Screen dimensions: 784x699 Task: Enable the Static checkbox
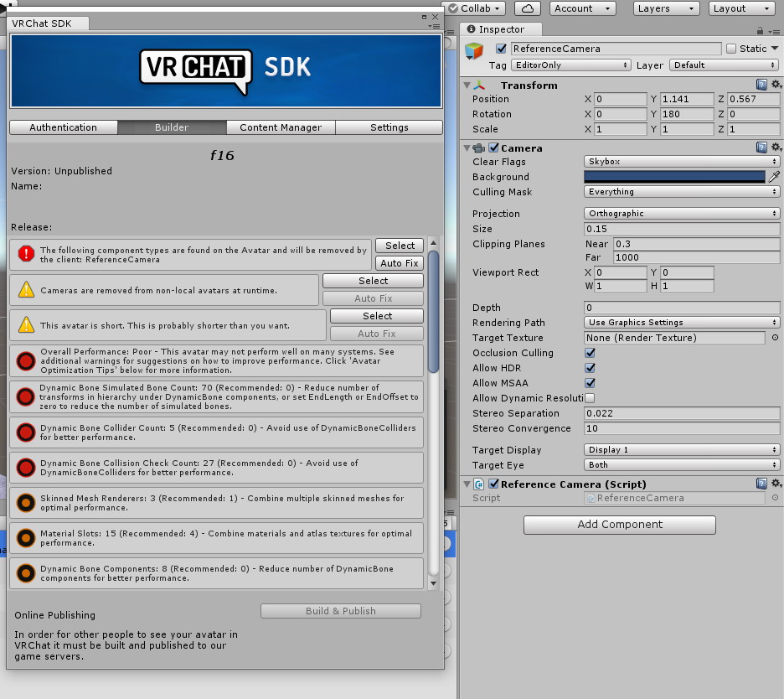(731, 49)
